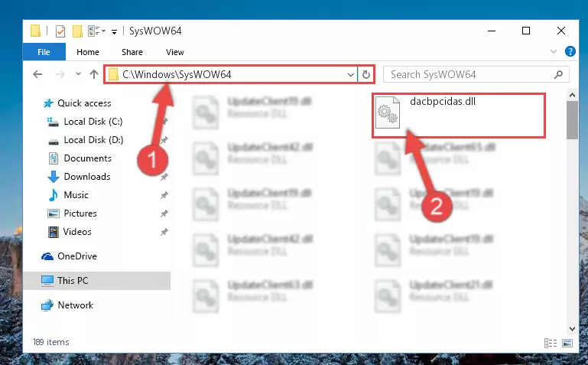This screenshot has width=588, height=365.
Task: Click the magnifier search icon
Action: point(558,74)
